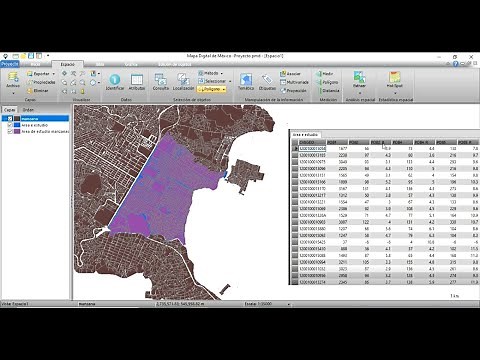The height and width of the screenshot is (360, 480).
Task: Click the save icon in quick access toolbar
Action: coord(31,56)
